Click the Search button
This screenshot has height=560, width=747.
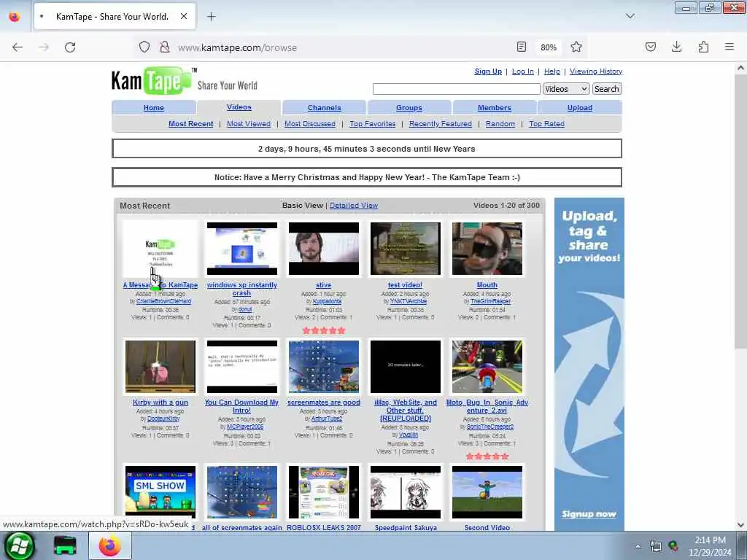tap(606, 89)
